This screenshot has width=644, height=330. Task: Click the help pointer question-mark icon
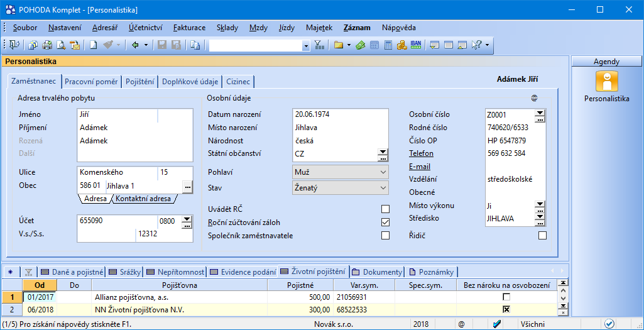pyautogui.click(x=476, y=45)
